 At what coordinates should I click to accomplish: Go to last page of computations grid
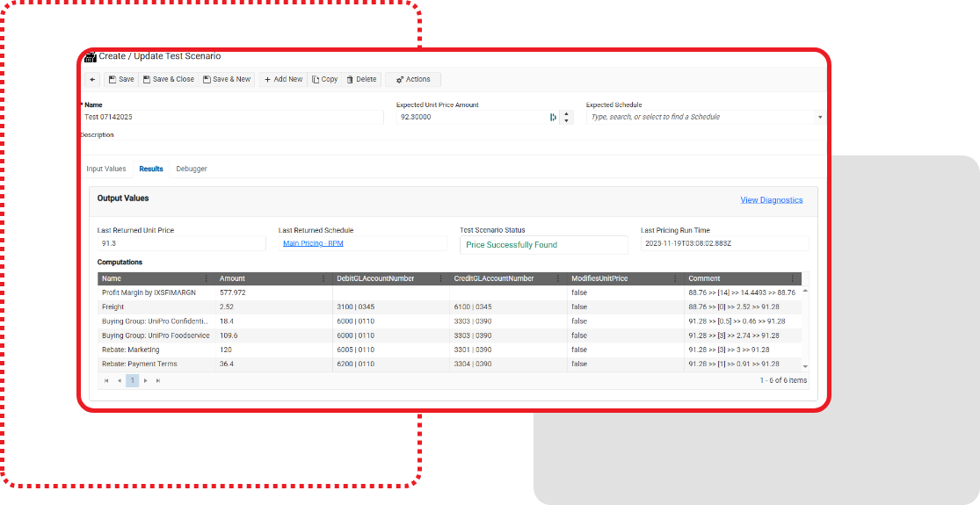pos(158,380)
